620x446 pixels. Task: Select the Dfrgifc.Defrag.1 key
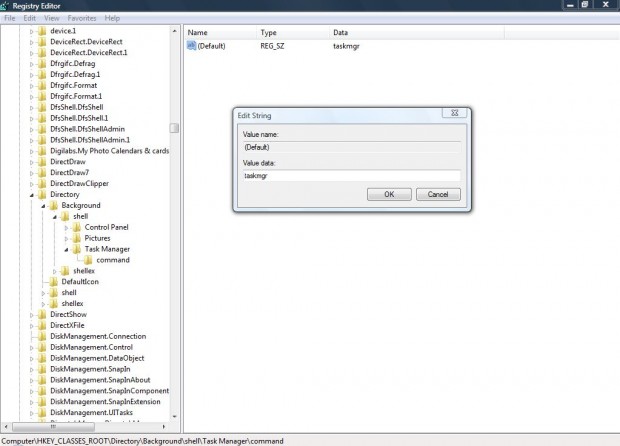(75, 74)
